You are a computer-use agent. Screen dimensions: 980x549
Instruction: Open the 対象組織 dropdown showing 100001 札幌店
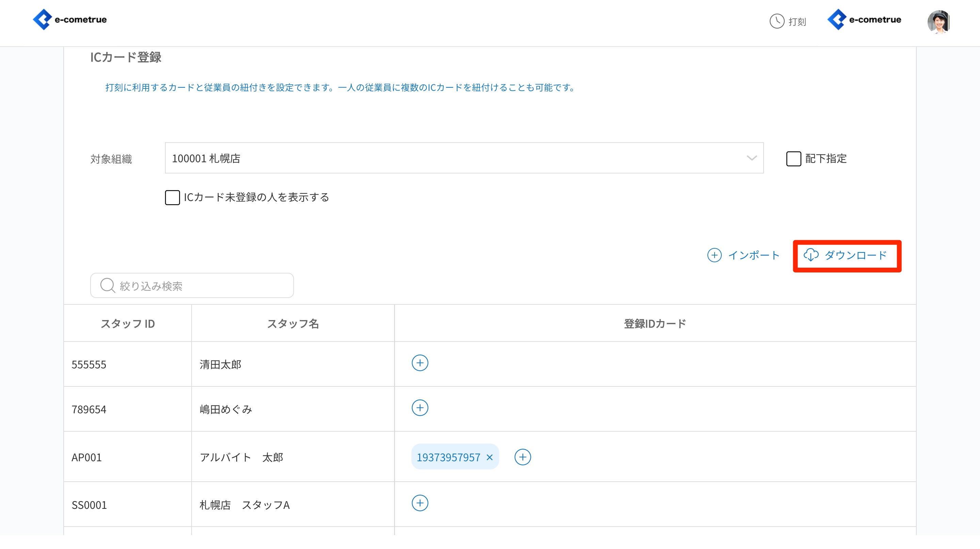[457, 158]
